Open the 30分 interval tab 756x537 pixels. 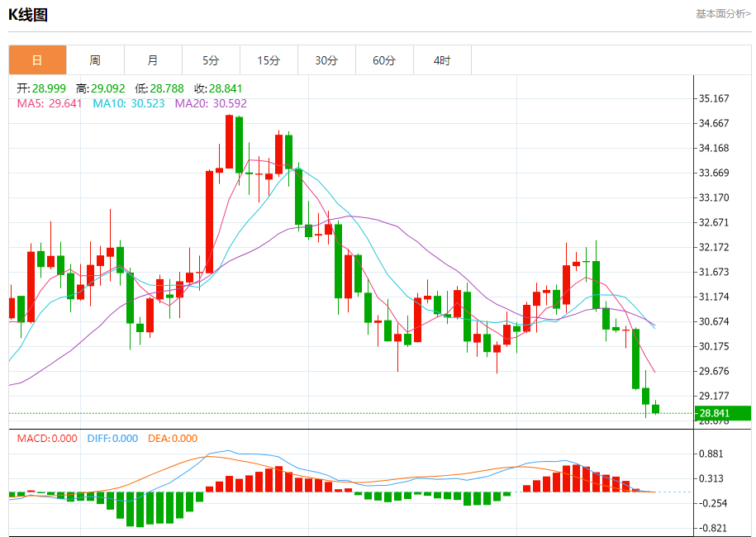click(327, 60)
